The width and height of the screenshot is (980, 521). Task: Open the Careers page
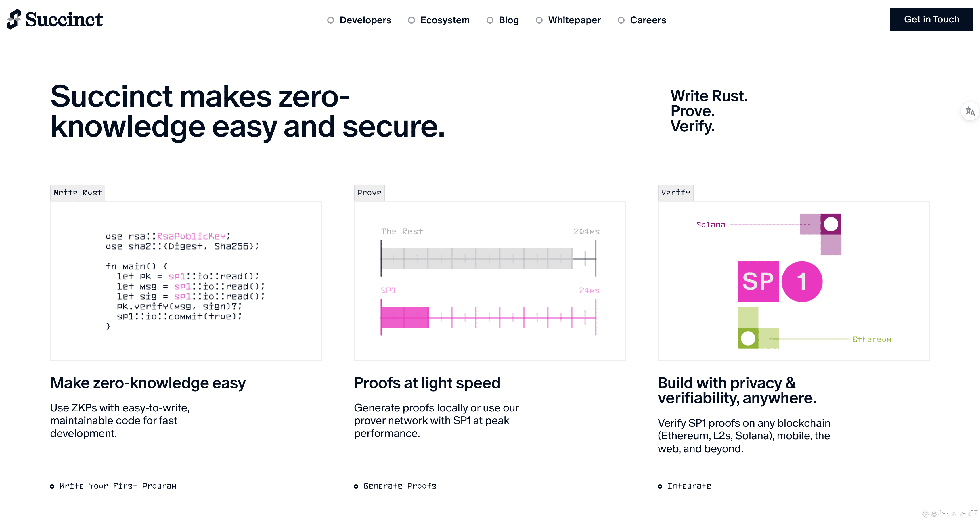pyautogui.click(x=642, y=20)
